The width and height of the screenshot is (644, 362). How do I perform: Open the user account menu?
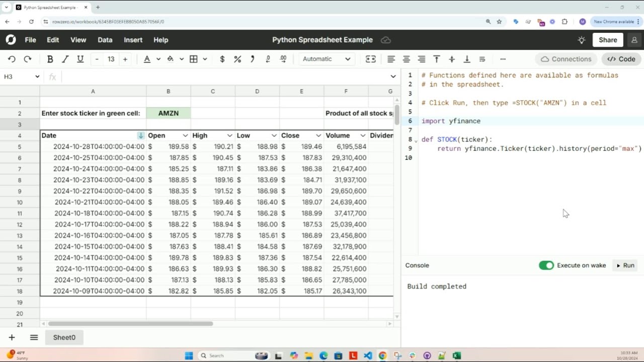[x=634, y=40]
